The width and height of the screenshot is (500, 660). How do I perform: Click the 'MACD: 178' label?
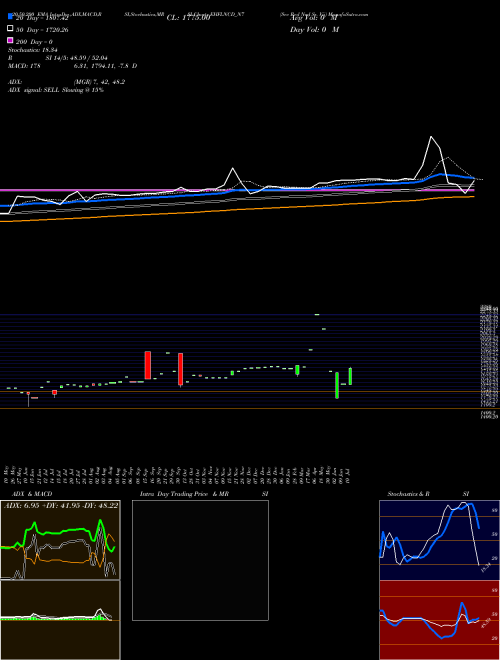click(24, 66)
